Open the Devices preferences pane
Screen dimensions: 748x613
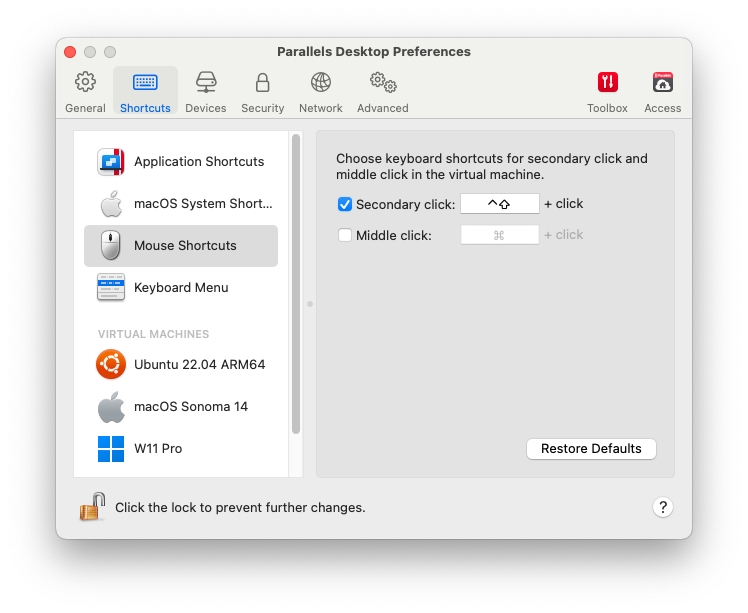click(x=205, y=83)
